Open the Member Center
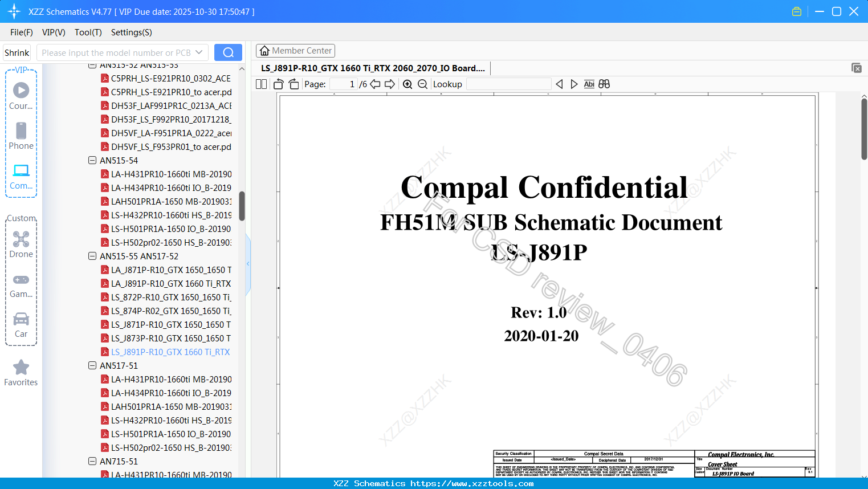 [295, 51]
